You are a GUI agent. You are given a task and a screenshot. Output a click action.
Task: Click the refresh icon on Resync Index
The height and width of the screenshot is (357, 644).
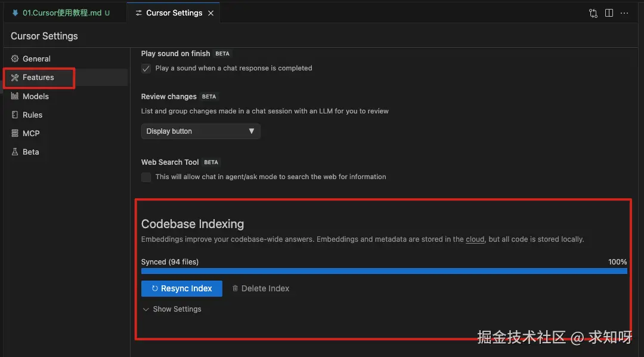click(155, 289)
